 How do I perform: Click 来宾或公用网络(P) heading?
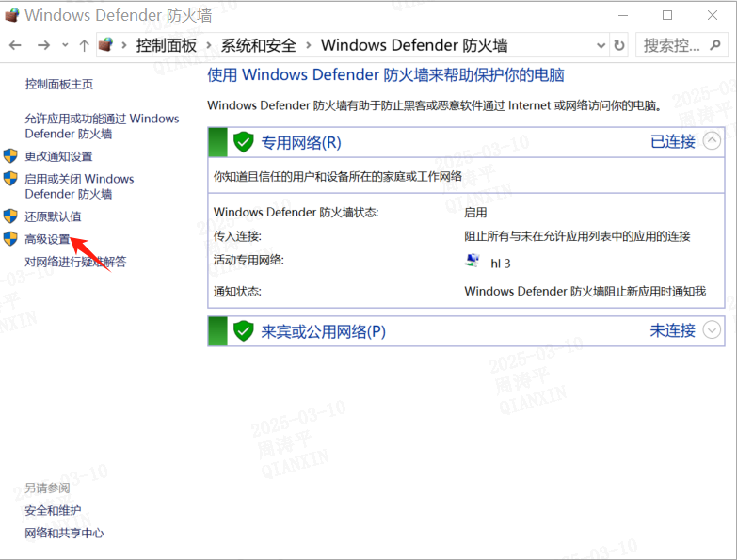pos(324,331)
